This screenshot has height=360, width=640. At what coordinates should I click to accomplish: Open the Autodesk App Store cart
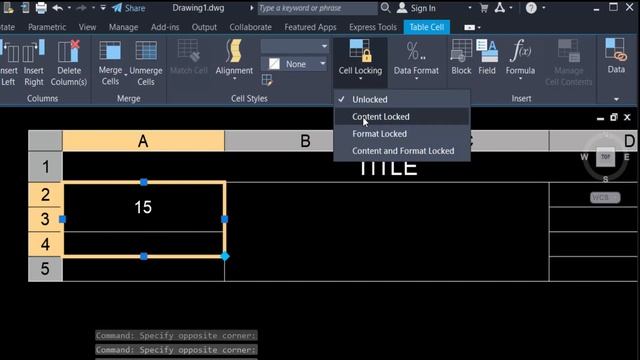click(x=484, y=8)
